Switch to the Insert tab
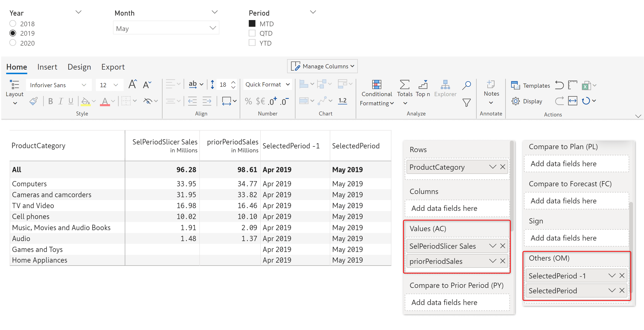Image resolution: width=644 pixels, height=330 pixels. point(47,67)
